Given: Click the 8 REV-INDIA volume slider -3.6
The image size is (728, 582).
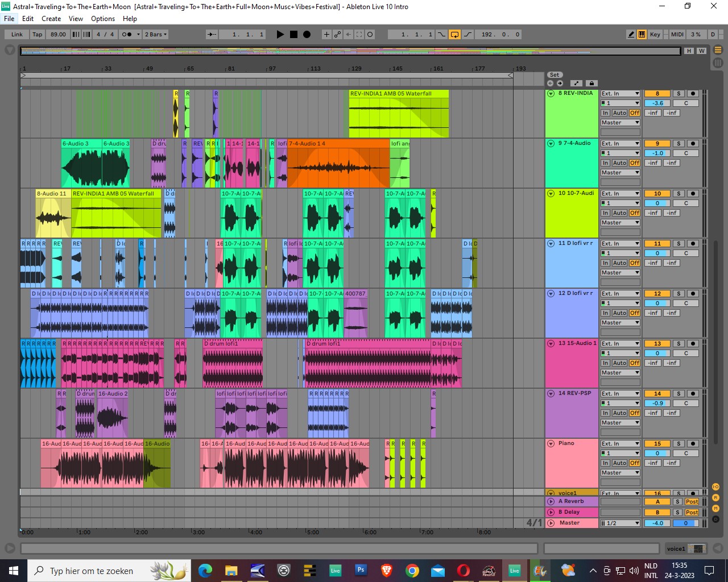Looking at the screenshot, I should tap(657, 103).
